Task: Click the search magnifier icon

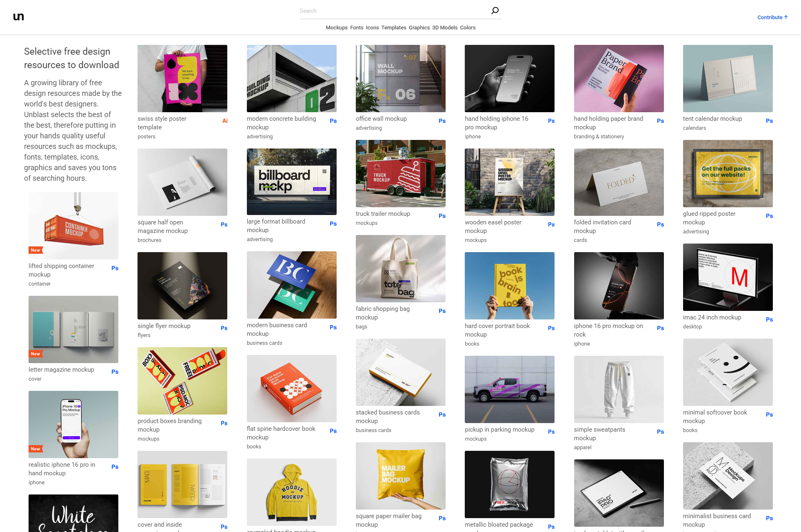Action: pos(495,11)
